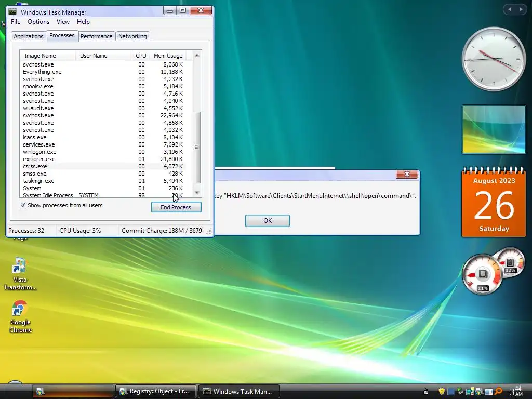Viewport: 532px width, 399px height.
Task: Click the sidebar window tray icon
Action: [488, 392]
